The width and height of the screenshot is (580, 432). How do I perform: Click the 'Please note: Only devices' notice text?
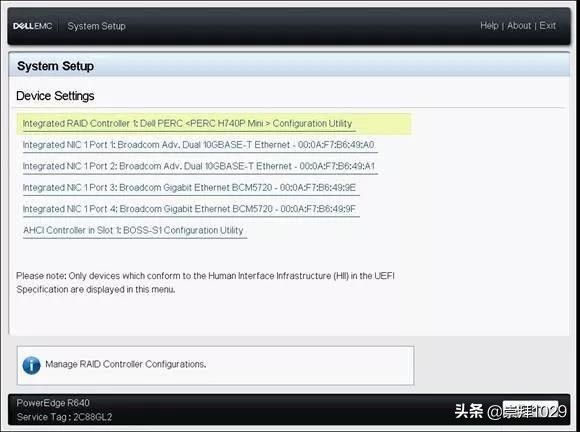point(205,283)
